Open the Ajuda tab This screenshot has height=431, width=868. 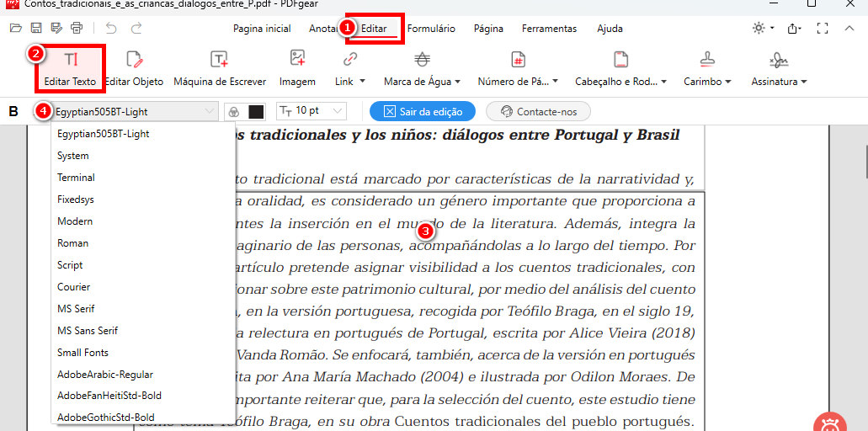pos(610,29)
